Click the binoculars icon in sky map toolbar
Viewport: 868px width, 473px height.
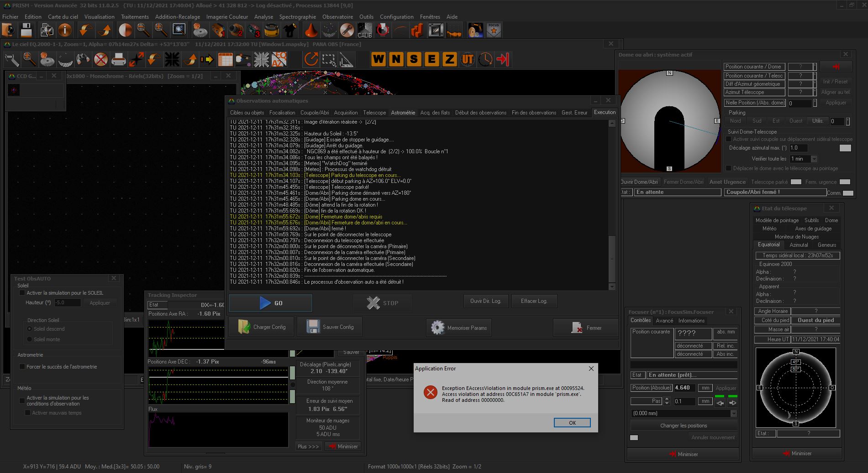point(83,59)
